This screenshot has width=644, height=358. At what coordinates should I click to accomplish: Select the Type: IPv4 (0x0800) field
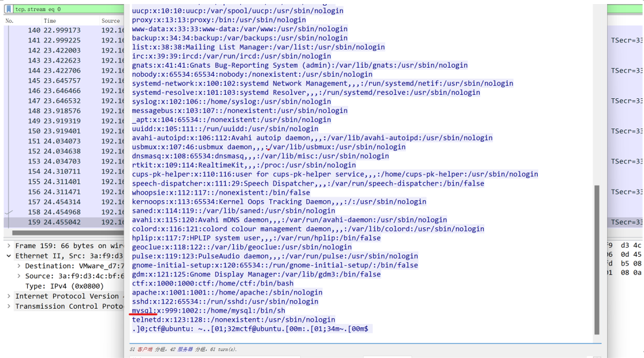coord(64,286)
